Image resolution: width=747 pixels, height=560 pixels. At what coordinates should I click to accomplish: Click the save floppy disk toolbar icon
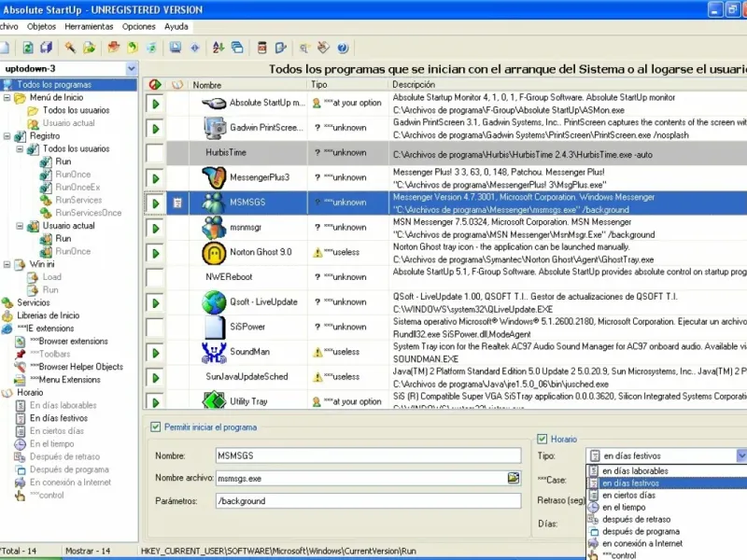click(46, 48)
